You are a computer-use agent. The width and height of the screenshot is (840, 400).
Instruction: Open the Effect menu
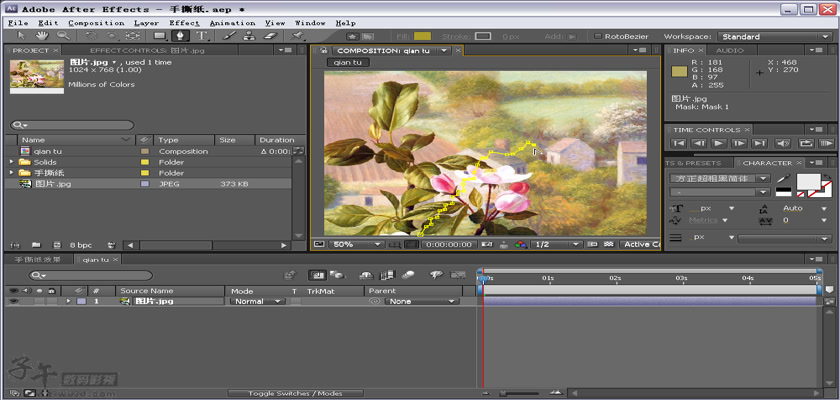184,23
